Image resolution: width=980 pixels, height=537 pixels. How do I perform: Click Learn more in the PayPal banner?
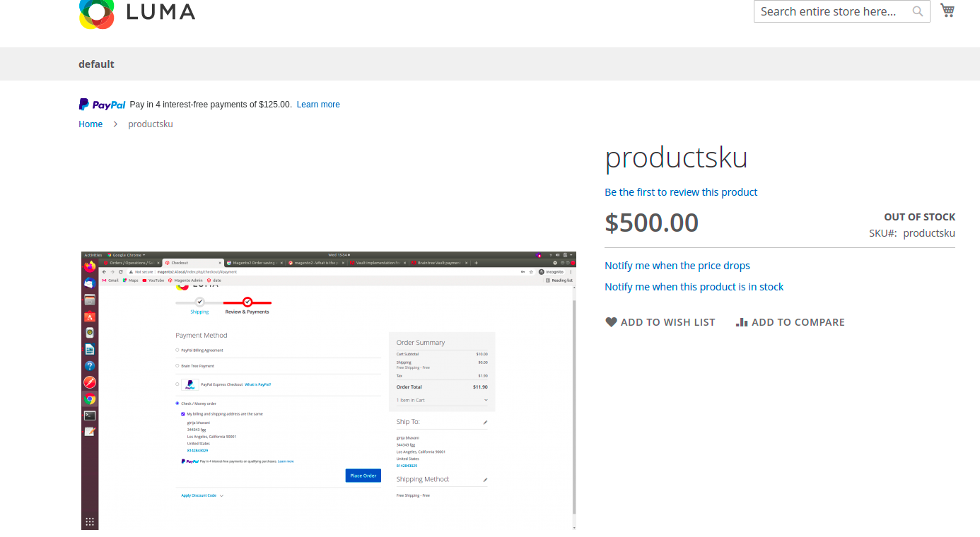[x=317, y=104]
